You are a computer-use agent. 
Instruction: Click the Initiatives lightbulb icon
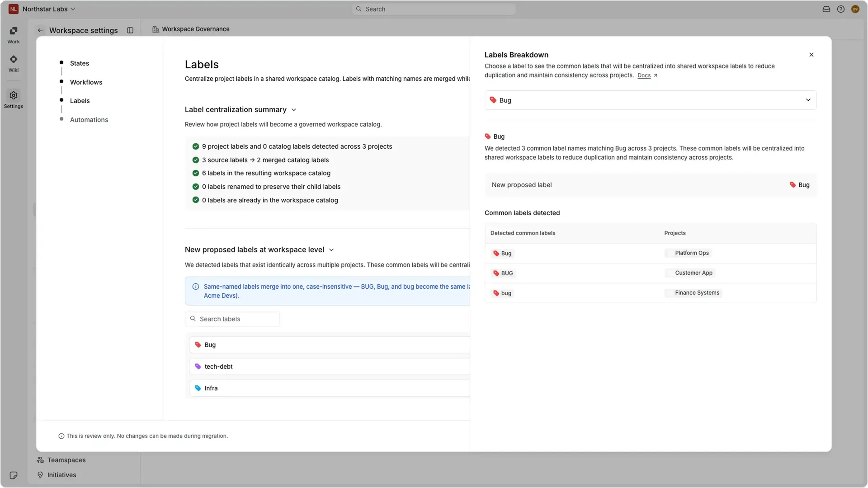(x=40, y=475)
